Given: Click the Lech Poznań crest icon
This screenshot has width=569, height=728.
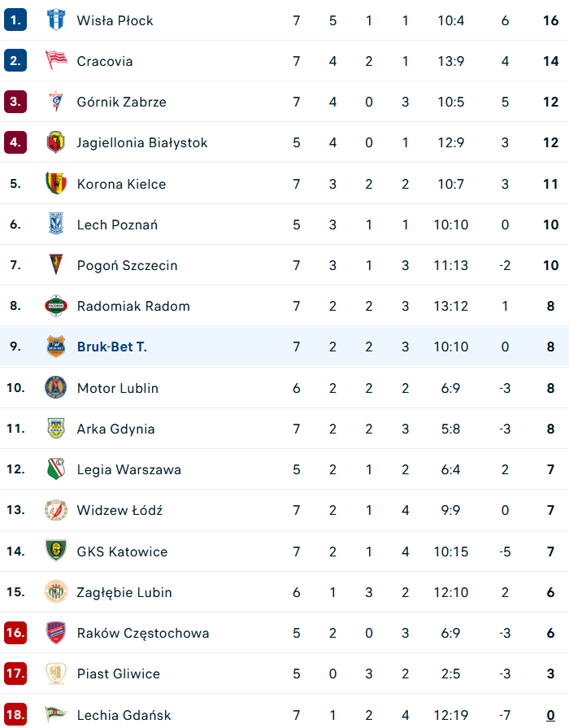Looking at the screenshot, I should [x=56, y=224].
